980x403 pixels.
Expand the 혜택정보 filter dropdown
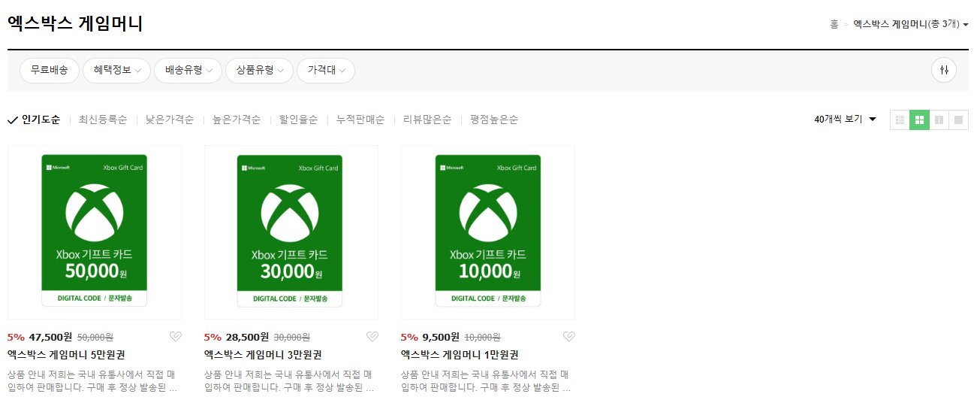click(116, 70)
